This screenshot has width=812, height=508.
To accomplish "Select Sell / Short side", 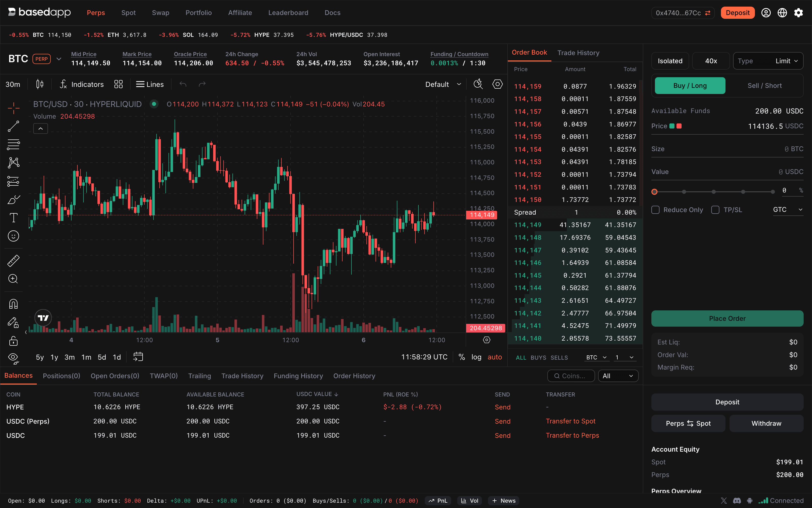I will 764,86.
